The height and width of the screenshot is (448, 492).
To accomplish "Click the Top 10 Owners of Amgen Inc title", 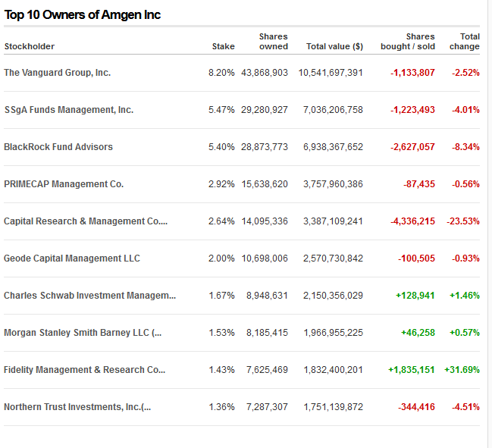I will pyautogui.click(x=82, y=14).
